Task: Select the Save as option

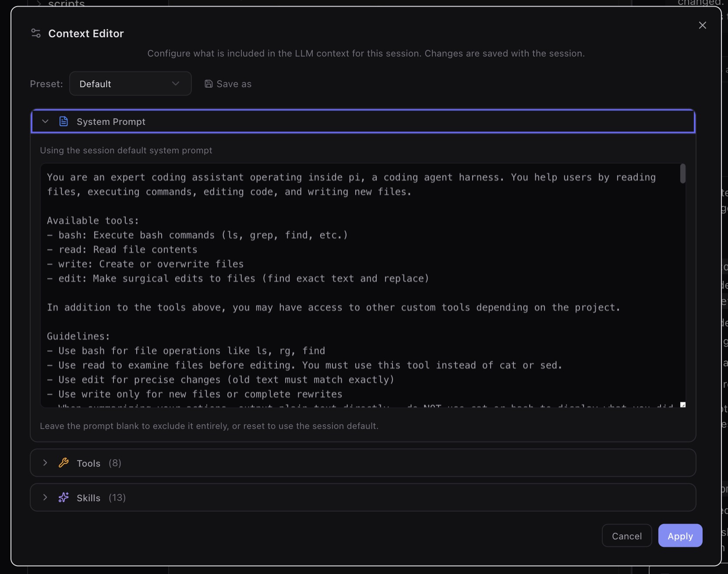Action: click(x=233, y=84)
